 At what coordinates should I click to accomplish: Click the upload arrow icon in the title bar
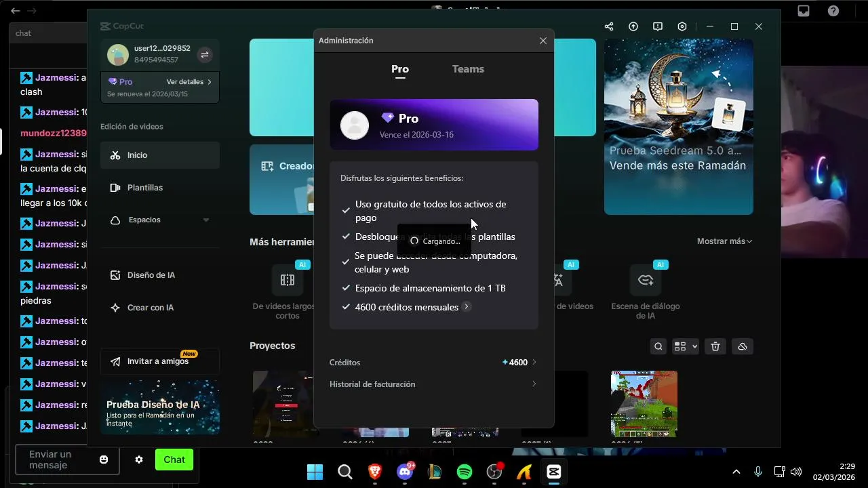coord(633,26)
